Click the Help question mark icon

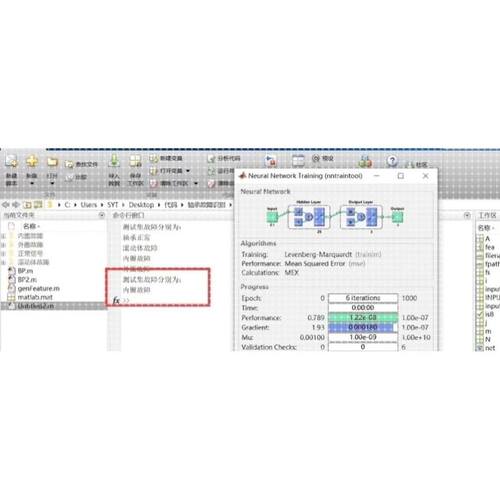(x=392, y=161)
